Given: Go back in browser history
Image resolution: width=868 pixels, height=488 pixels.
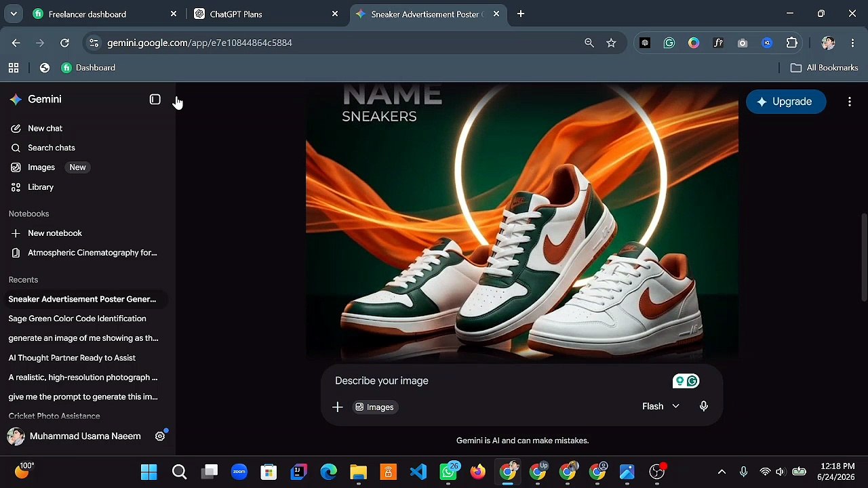Looking at the screenshot, I should click(x=16, y=43).
